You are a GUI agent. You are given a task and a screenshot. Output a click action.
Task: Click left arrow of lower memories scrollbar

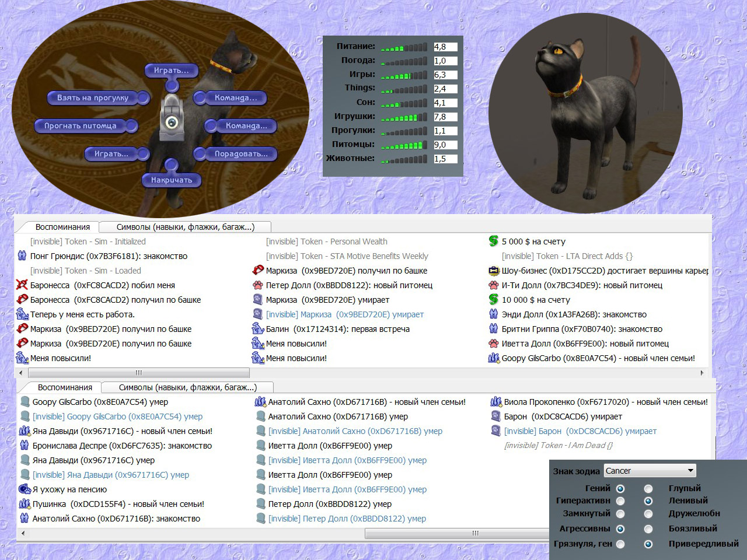pos(23,533)
